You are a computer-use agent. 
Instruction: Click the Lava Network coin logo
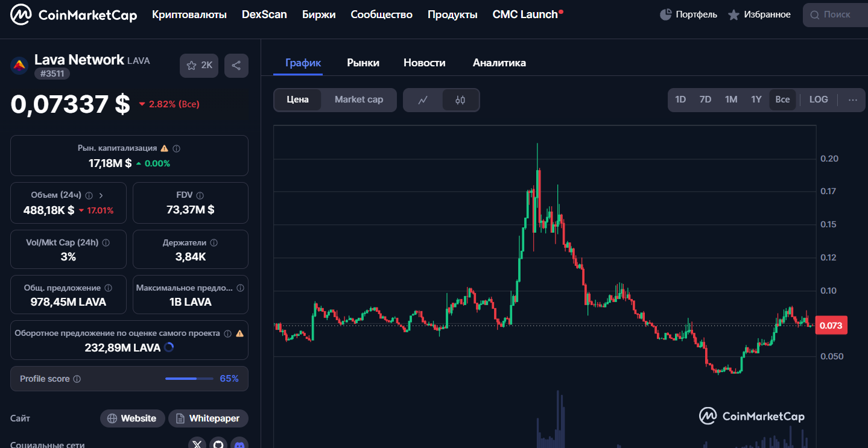pos(19,65)
